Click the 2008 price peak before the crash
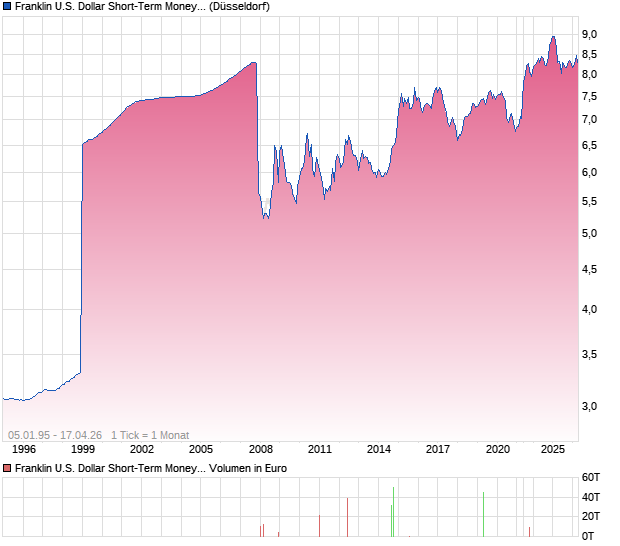The height and width of the screenshot is (546, 620). click(x=254, y=62)
